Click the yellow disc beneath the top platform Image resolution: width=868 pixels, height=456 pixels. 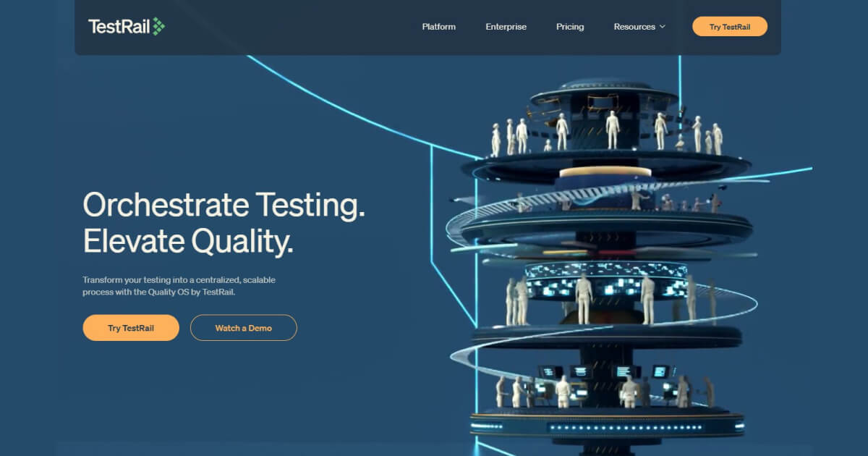pyautogui.click(x=605, y=172)
